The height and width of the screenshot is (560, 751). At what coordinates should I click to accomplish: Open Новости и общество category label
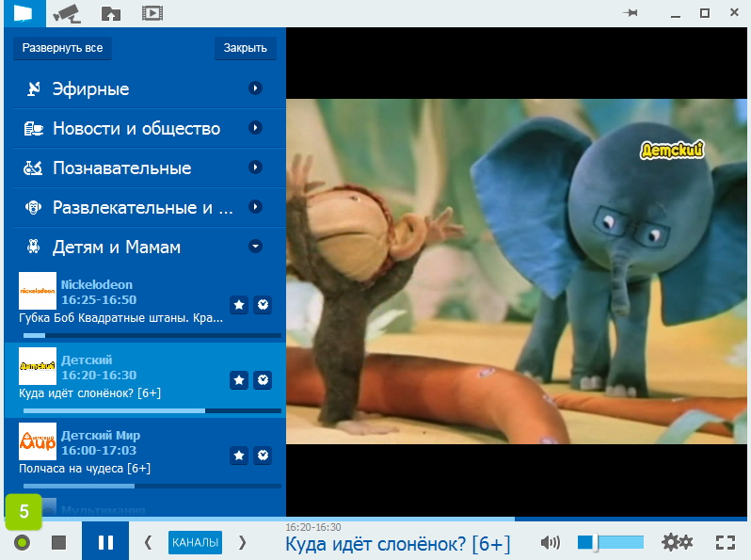point(136,128)
